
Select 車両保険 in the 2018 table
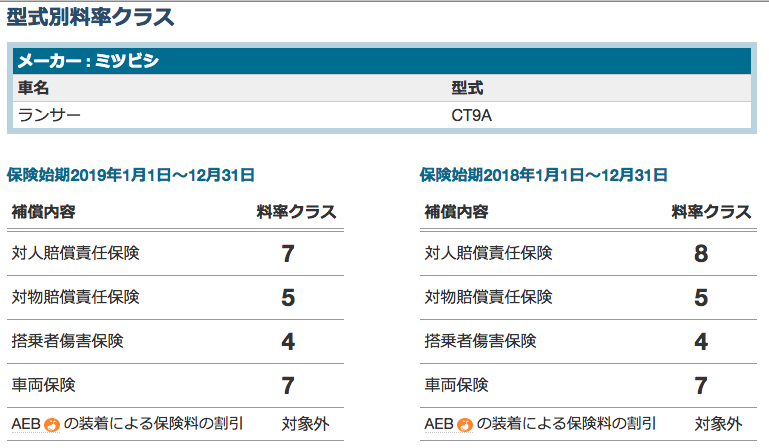point(456,385)
